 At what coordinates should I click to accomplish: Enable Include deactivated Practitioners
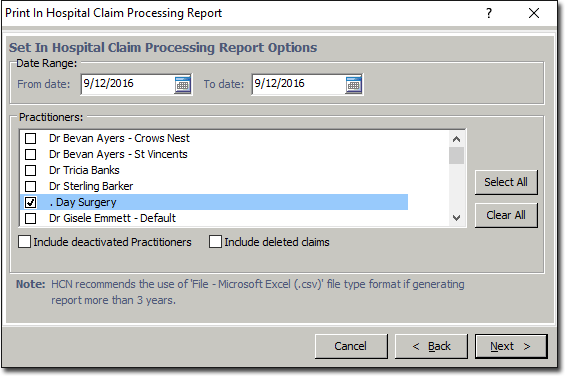point(25,242)
